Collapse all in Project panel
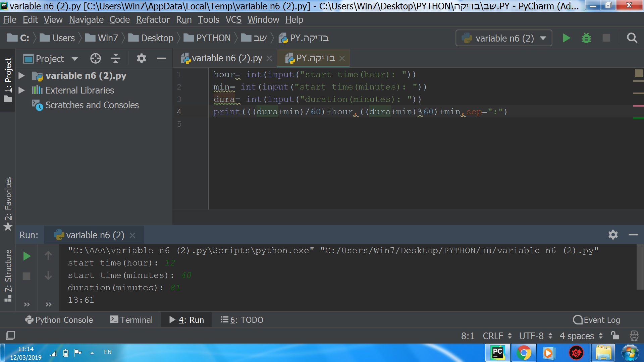644x362 pixels. (x=116, y=59)
